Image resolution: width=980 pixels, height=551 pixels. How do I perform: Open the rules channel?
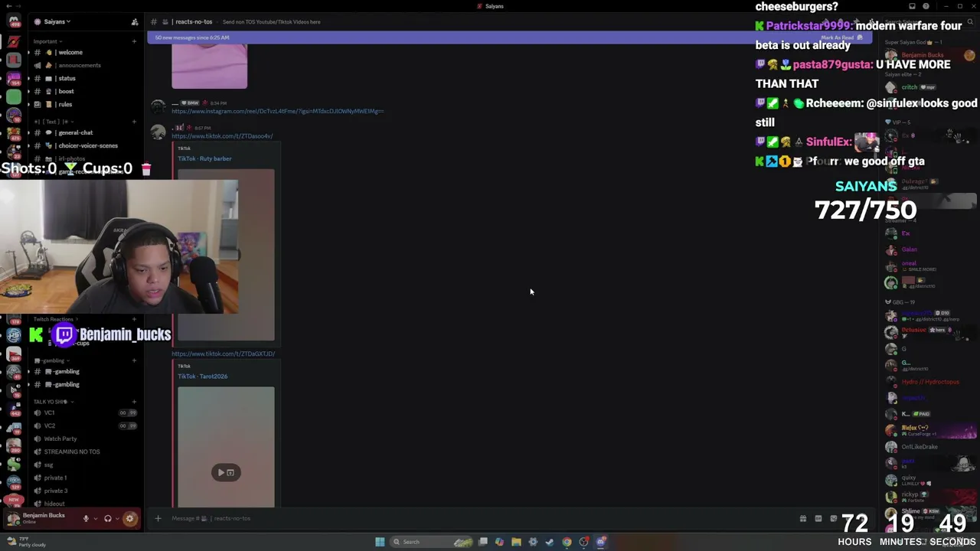pyautogui.click(x=84, y=104)
